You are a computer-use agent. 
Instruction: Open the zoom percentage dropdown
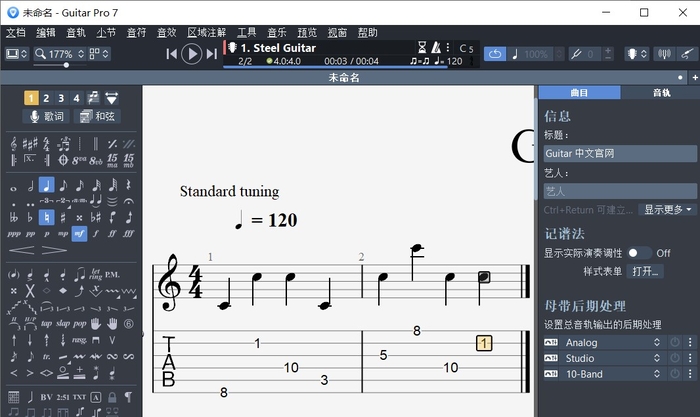coord(82,54)
